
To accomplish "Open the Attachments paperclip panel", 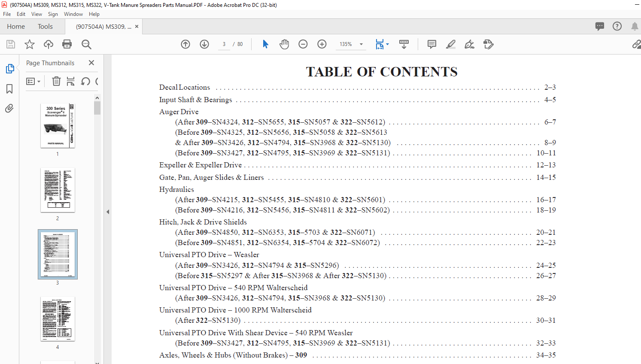I will coord(9,108).
